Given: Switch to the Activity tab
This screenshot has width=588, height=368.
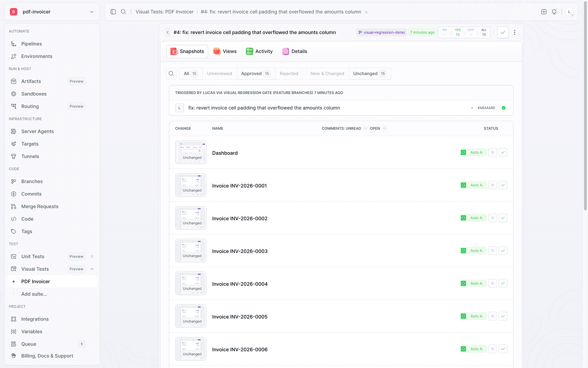Looking at the screenshot, I should click(x=259, y=52).
